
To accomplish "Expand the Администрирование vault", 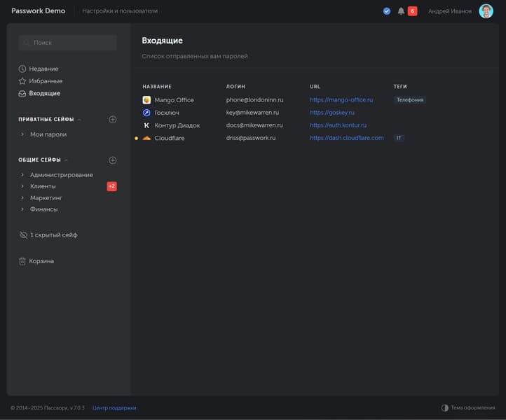I will (22, 175).
